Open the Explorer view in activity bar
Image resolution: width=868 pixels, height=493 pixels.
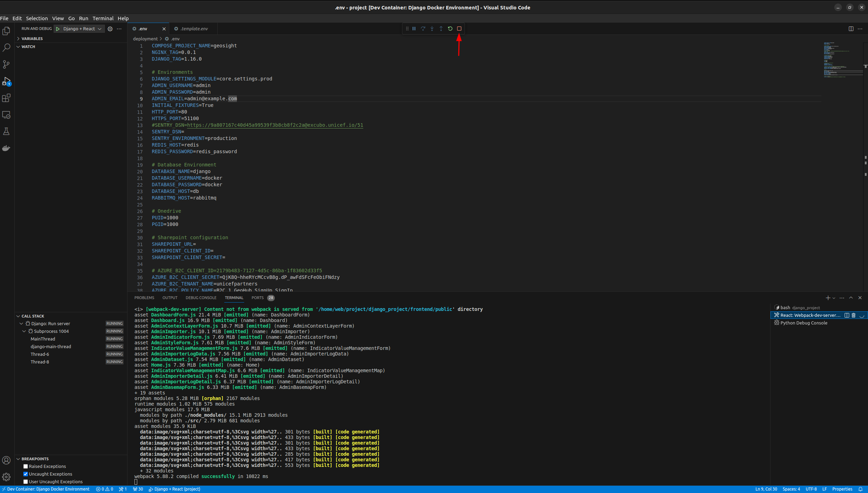coord(6,31)
